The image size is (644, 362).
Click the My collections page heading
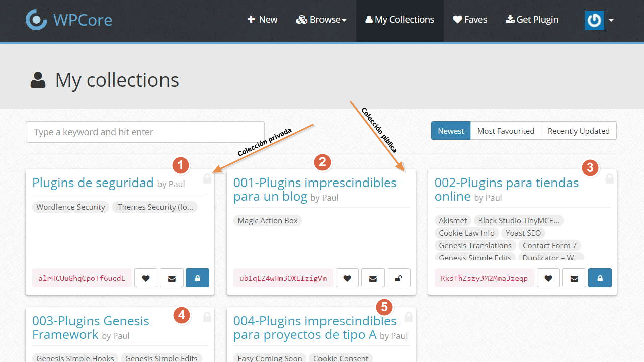tap(117, 80)
